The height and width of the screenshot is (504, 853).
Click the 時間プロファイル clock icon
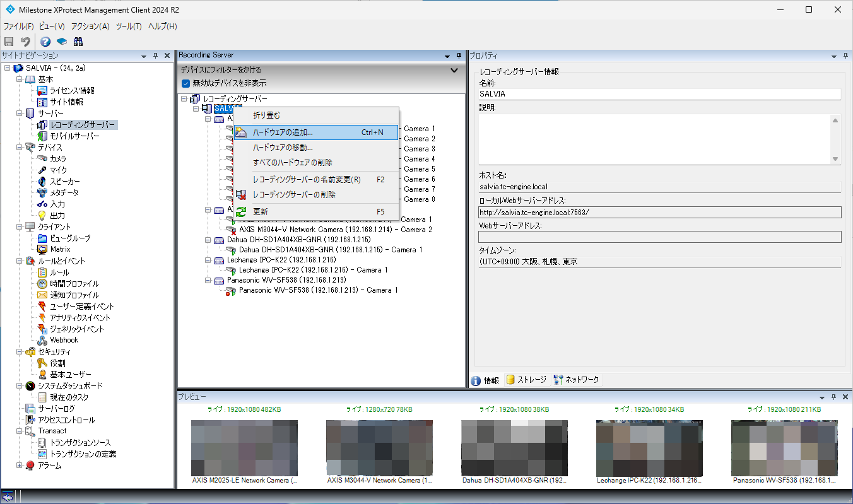click(42, 284)
